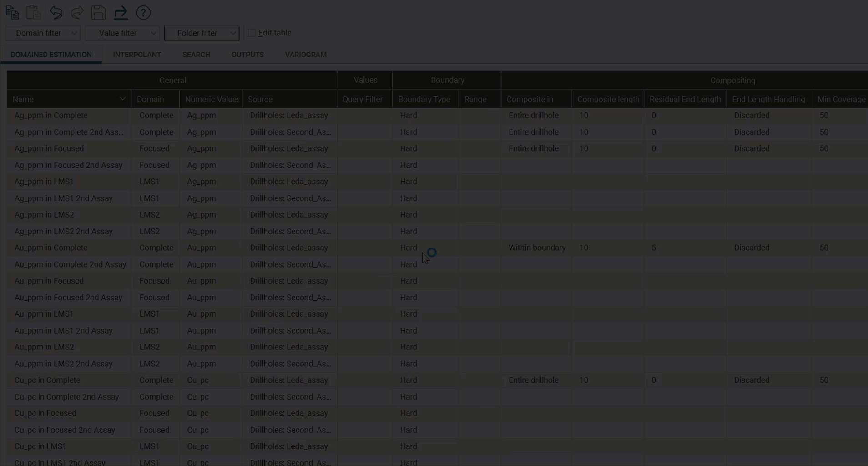
Task: Save using the floppy disk icon
Action: pos(98,13)
